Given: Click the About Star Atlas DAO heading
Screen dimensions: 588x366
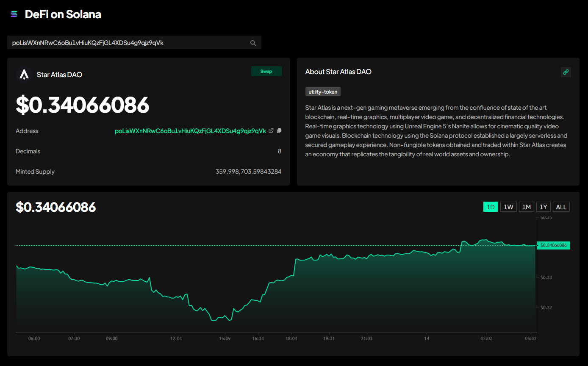Looking at the screenshot, I should tap(338, 72).
